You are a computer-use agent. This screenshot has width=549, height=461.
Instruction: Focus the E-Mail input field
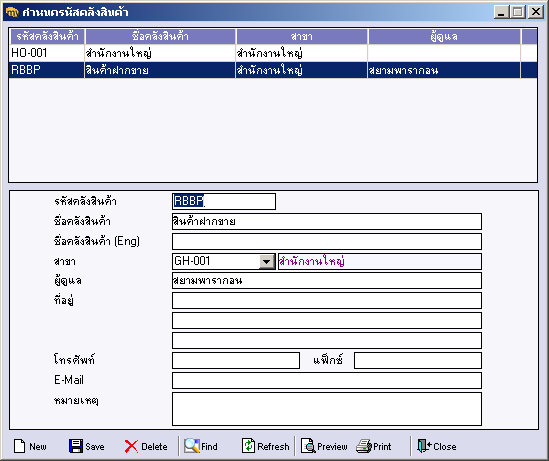coord(327,380)
